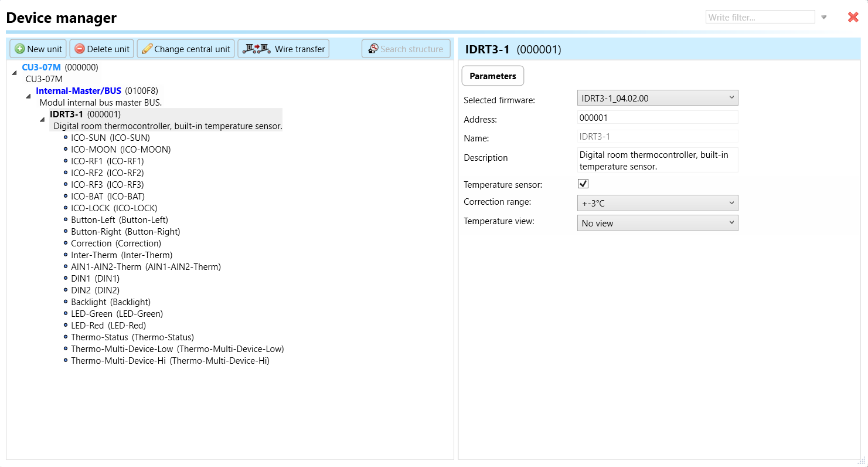
Task: Click the Address input field
Action: pos(657,118)
